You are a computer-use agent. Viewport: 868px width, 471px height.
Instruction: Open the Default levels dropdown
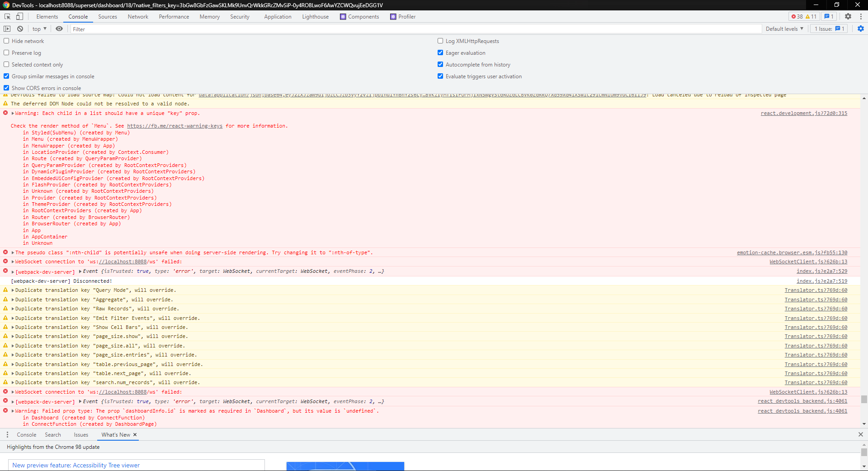[784, 29]
